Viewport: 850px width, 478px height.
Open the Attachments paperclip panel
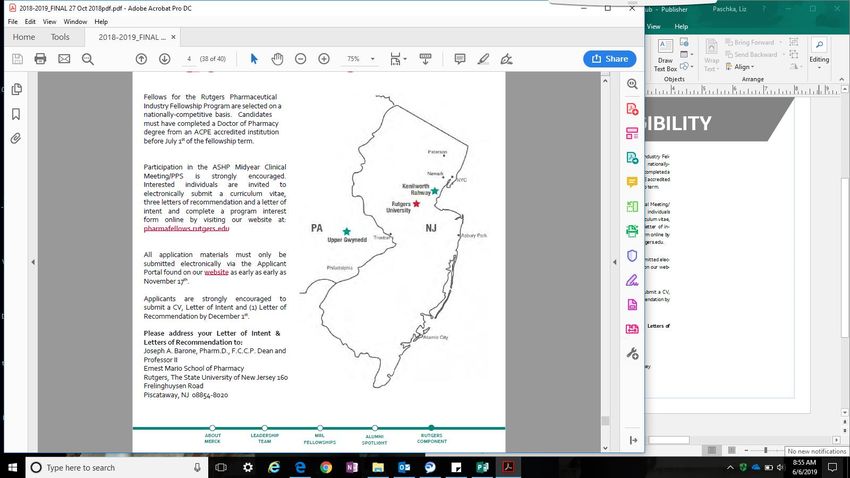(x=16, y=138)
